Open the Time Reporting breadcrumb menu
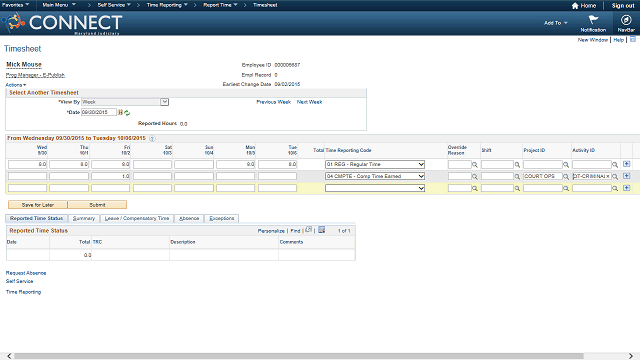The width and height of the screenshot is (640, 360). [167, 5]
